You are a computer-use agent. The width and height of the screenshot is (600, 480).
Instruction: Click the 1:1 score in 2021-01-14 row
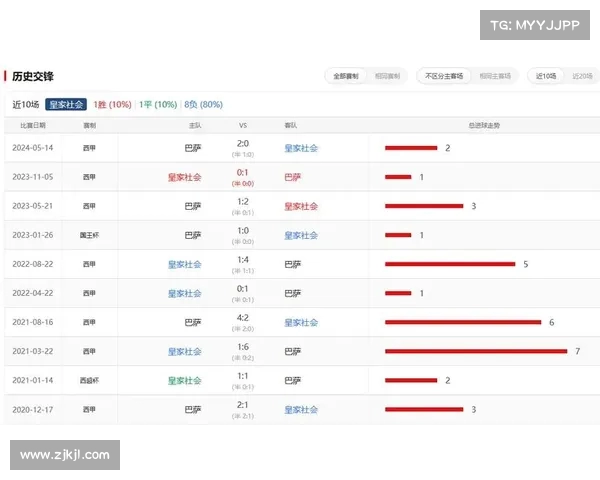[243, 376]
